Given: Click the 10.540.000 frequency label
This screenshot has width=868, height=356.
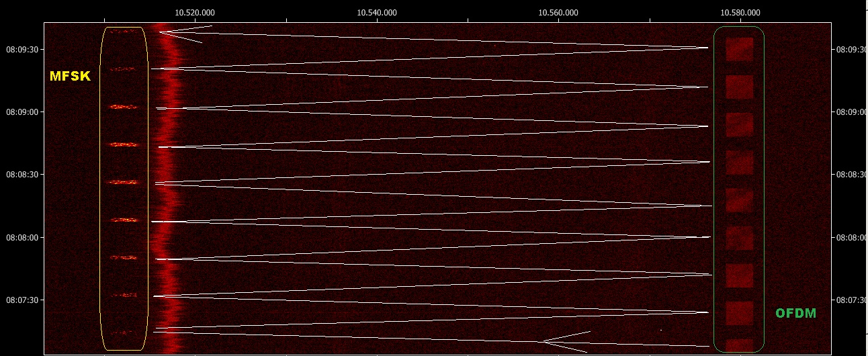Looking at the screenshot, I should (x=377, y=12).
